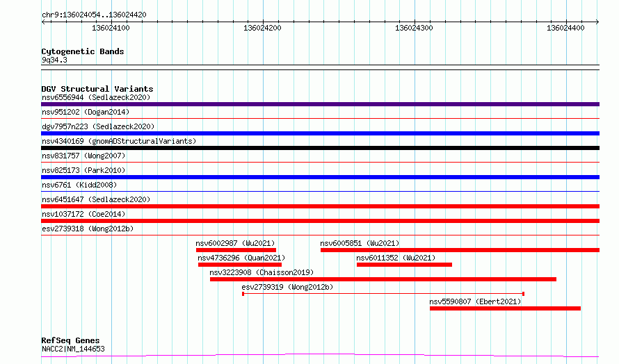
Task: Click the Cytogenetic Bands track title
Action: pos(83,51)
